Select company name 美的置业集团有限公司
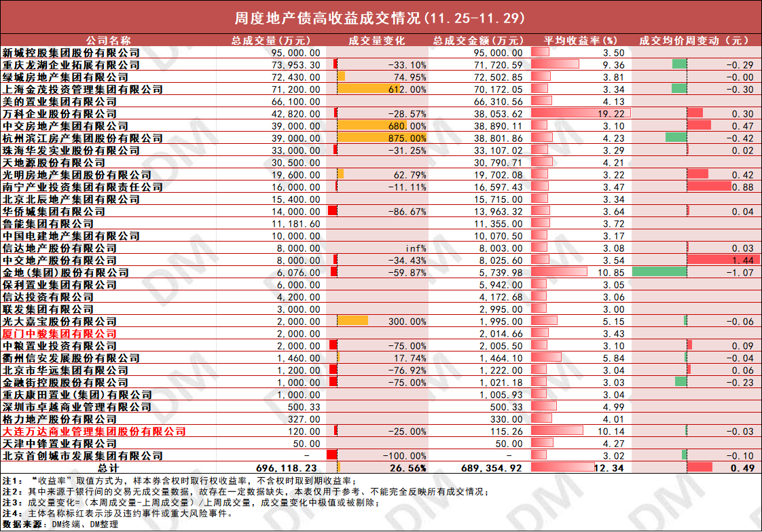The width and height of the screenshot is (762, 532). [x=59, y=102]
